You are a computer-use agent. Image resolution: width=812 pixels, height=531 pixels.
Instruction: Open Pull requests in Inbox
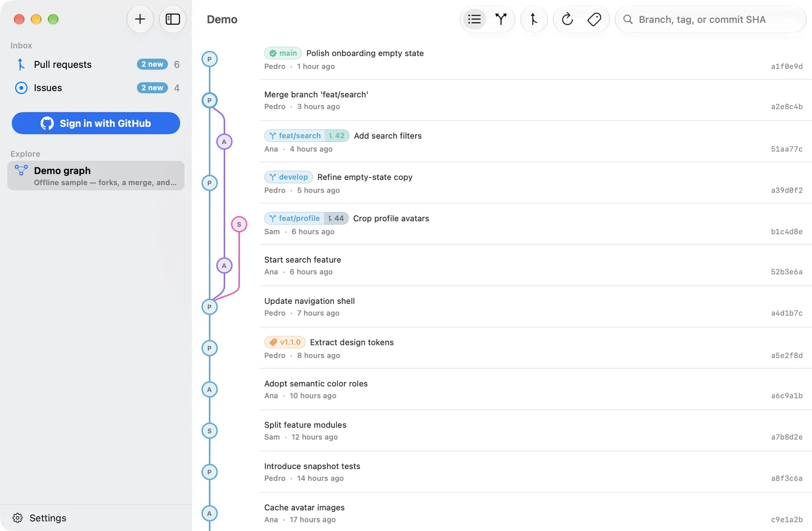pyautogui.click(x=96, y=64)
